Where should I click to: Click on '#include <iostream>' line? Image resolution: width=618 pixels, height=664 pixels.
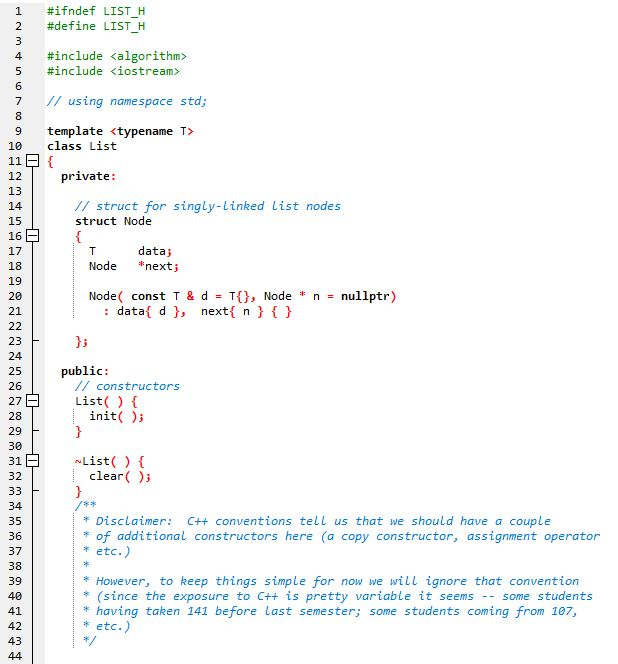tap(114, 71)
